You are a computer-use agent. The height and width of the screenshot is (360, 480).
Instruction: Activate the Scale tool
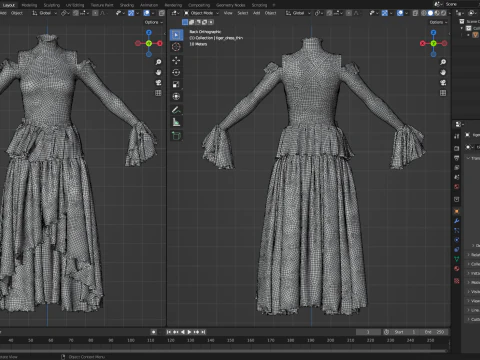point(176,84)
